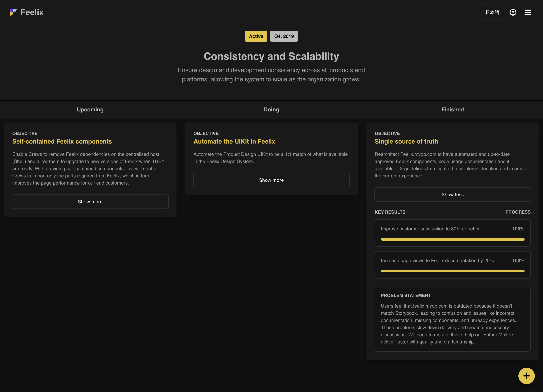
Task: Click 'Consistency and Scalability' heading
Action: pyautogui.click(x=271, y=56)
